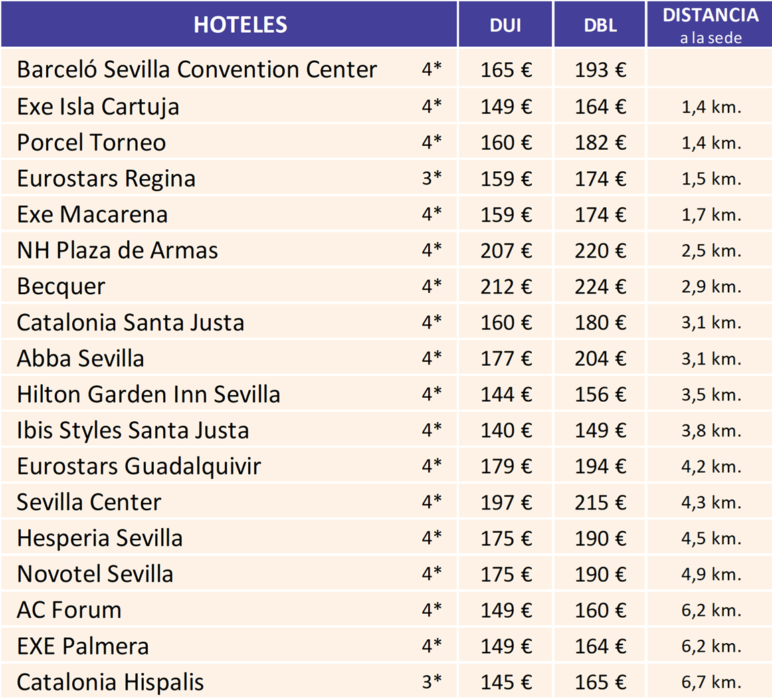772x700 pixels.
Task: Select Hilton Garden Inn Sevilla name
Action: 149,394
